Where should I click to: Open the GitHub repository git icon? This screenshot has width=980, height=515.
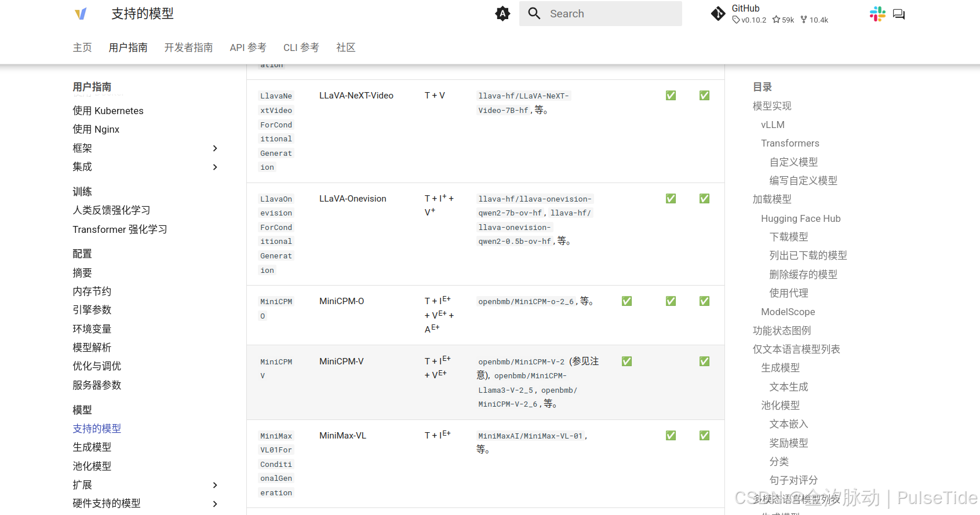click(718, 14)
